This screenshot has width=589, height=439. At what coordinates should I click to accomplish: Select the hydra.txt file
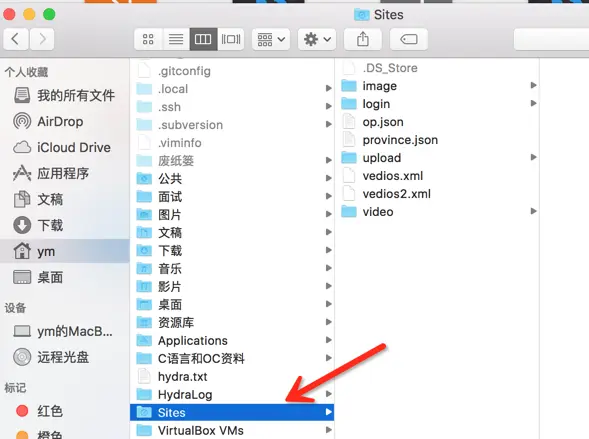point(232,376)
